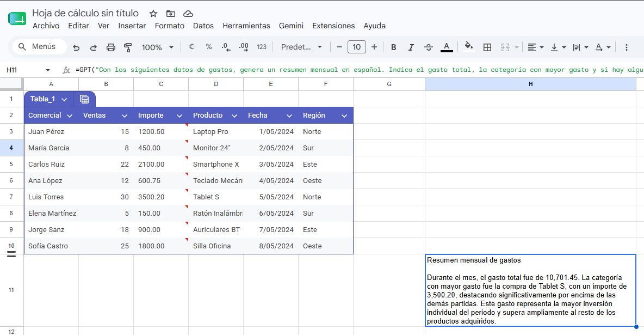Open the Editar menu

(x=78, y=26)
